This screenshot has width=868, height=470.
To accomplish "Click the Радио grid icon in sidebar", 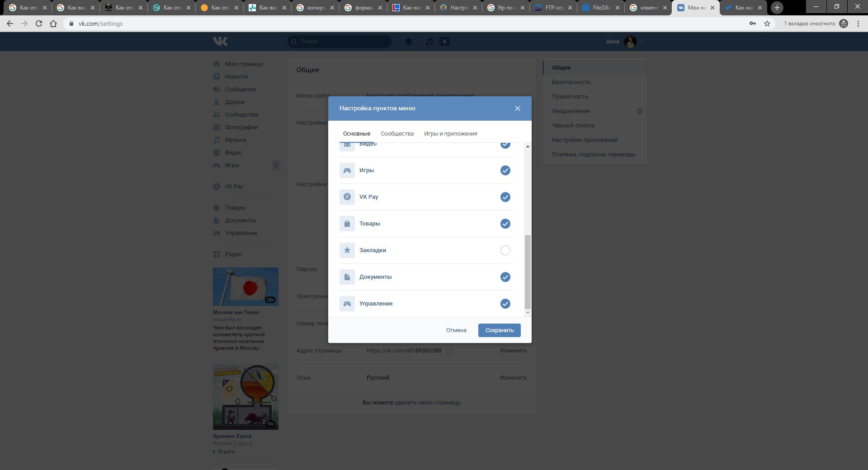I will point(217,254).
